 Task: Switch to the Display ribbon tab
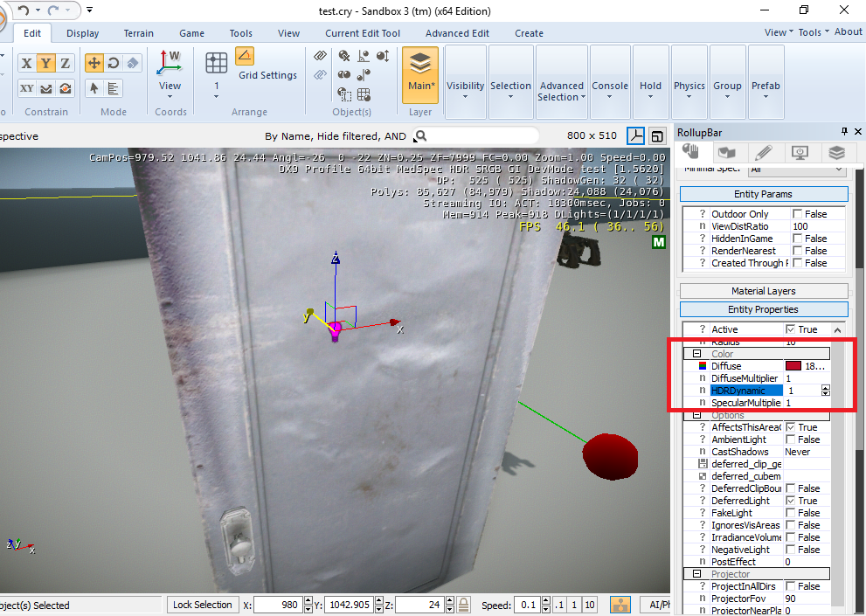pos(83,33)
